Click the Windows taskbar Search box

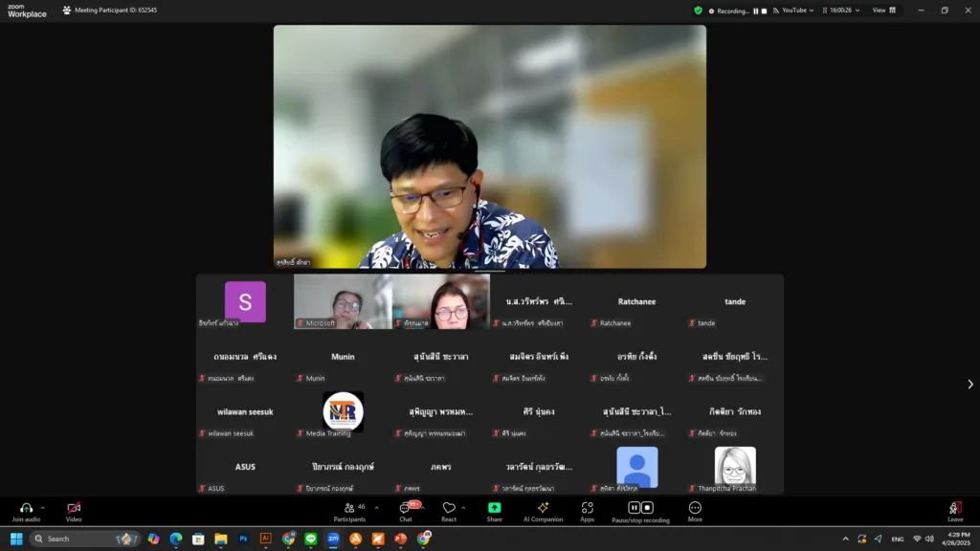click(x=84, y=539)
